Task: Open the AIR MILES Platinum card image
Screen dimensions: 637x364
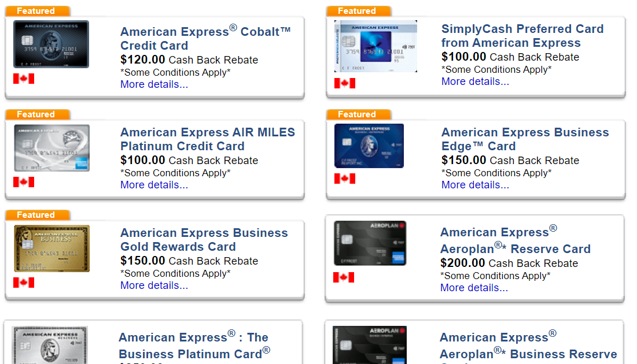Action: pyautogui.click(x=51, y=148)
